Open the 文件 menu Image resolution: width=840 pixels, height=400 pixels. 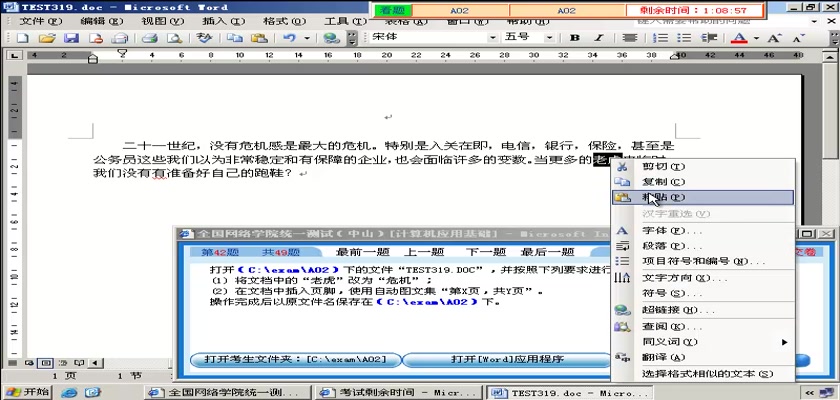(41, 22)
